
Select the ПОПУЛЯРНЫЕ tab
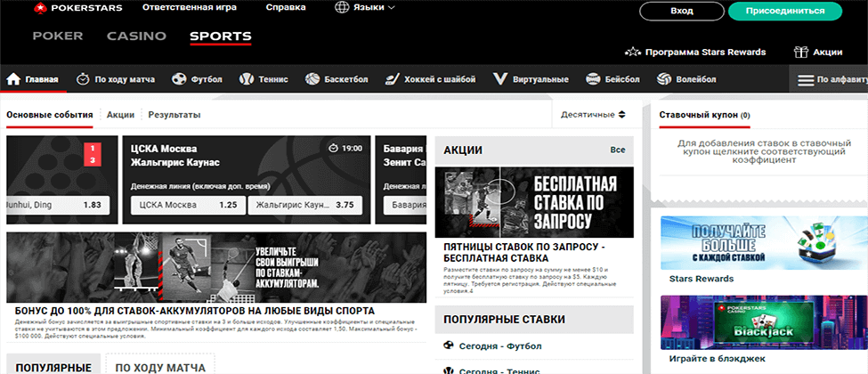pos(53,366)
